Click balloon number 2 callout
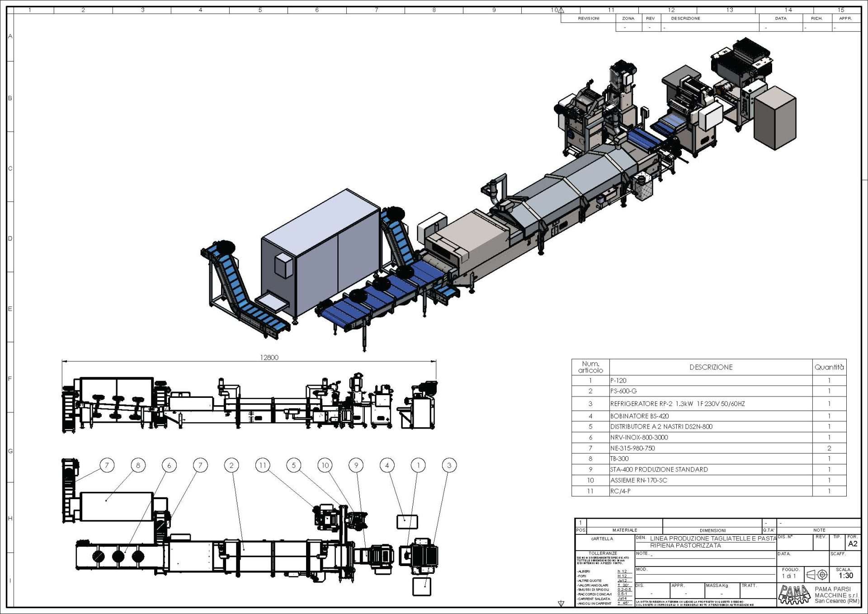This screenshot has height=614, width=868. (x=231, y=465)
